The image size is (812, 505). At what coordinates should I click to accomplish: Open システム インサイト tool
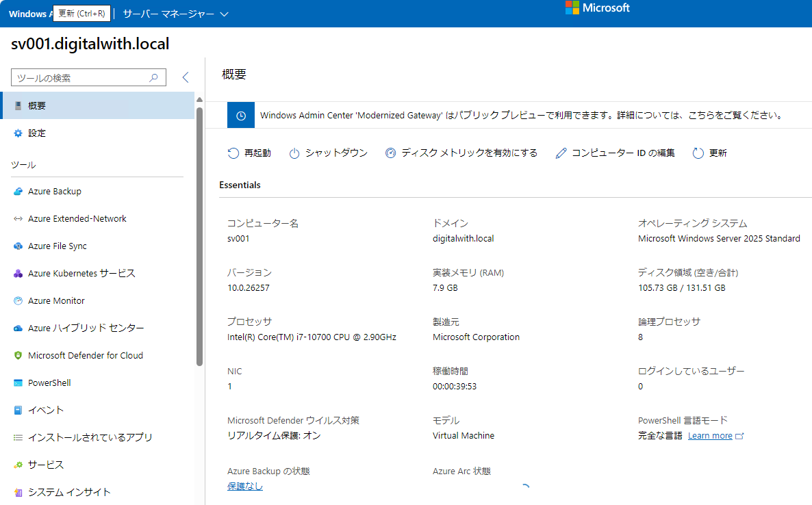point(97,492)
